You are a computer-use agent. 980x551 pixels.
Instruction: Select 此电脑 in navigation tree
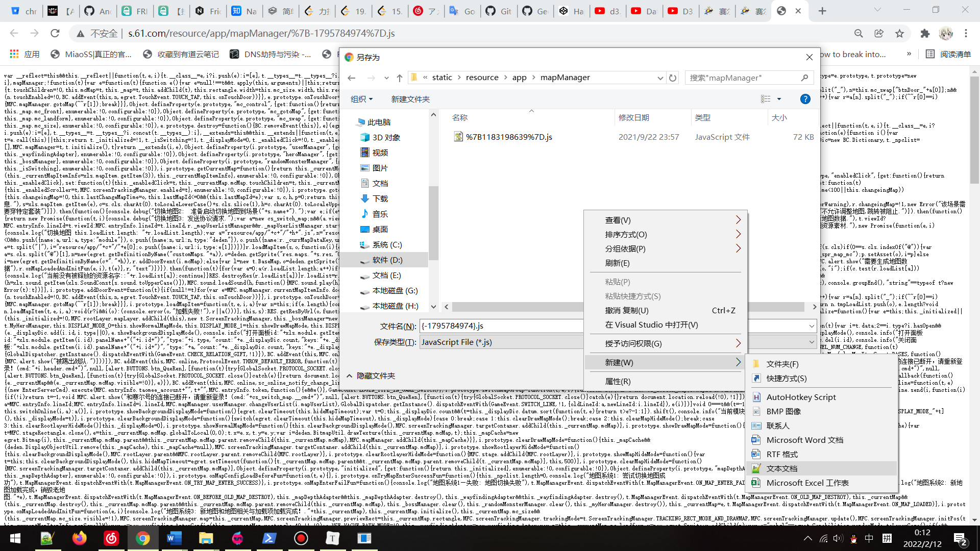379,122
